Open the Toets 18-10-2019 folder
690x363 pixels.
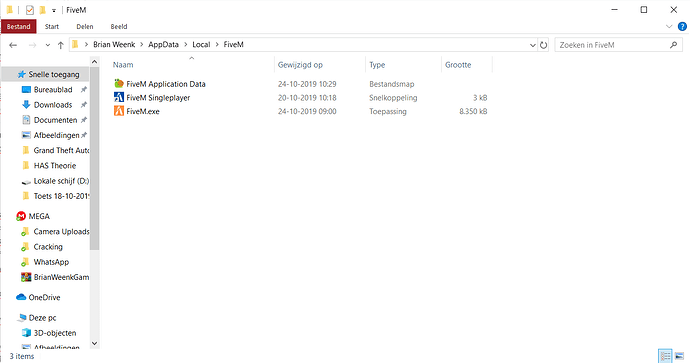61,196
